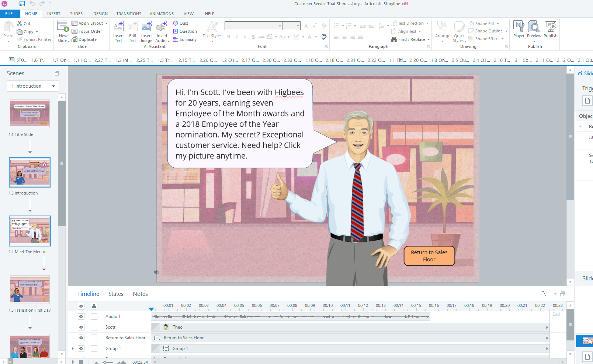Open the font name combo box
This screenshot has width=593, height=364.
[x=253, y=26]
